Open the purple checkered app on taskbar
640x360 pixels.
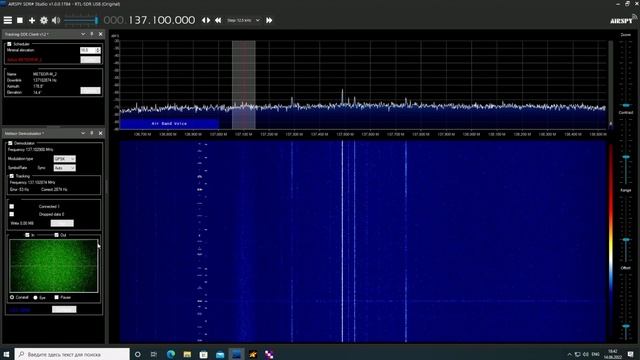(x=269, y=354)
